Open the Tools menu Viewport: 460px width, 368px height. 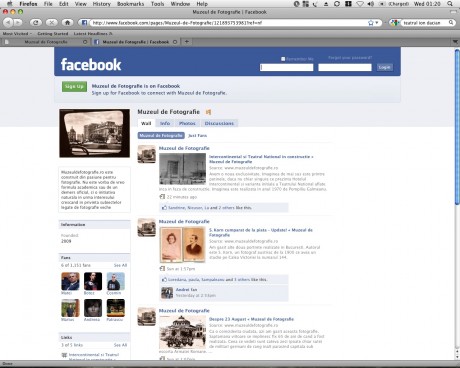pyautogui.click(x=157, y=4)
